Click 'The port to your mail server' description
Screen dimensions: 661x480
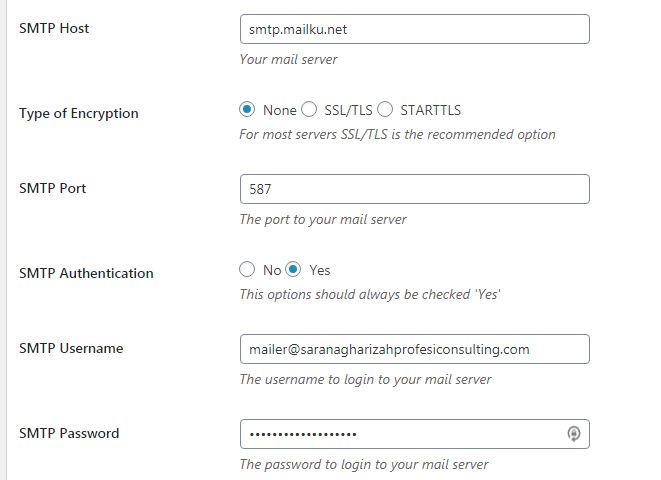(323, 220)
